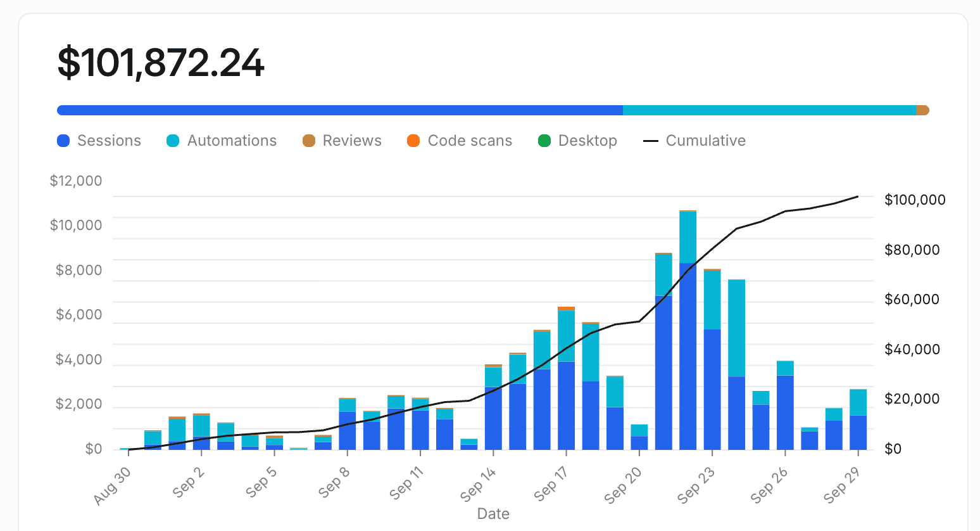The width and height of the screenshot is (980, 531).
Task: Click the Aug 30 x-axis label
Action: pyautogui.click(x=112, y=486)
